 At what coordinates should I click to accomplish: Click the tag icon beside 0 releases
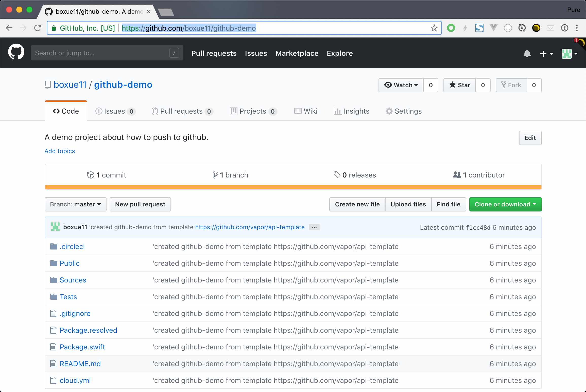tap(337, 175)
